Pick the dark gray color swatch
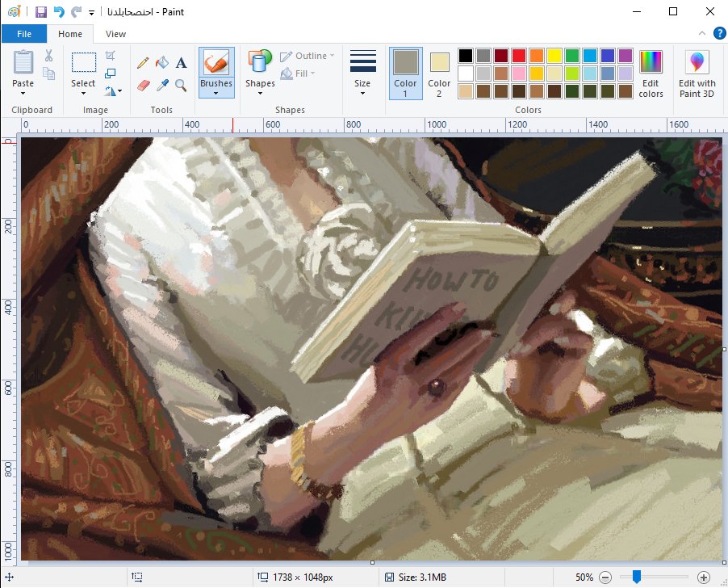Image resolution: width=728 pixels, height=588 pixels. click(x=483, y=56)
